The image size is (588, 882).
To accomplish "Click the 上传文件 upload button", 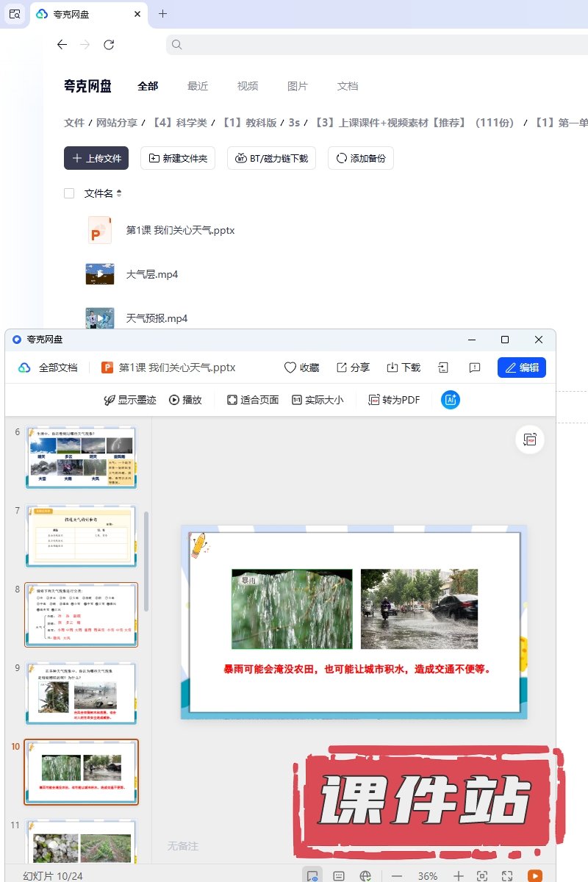I will pos(96,158).
